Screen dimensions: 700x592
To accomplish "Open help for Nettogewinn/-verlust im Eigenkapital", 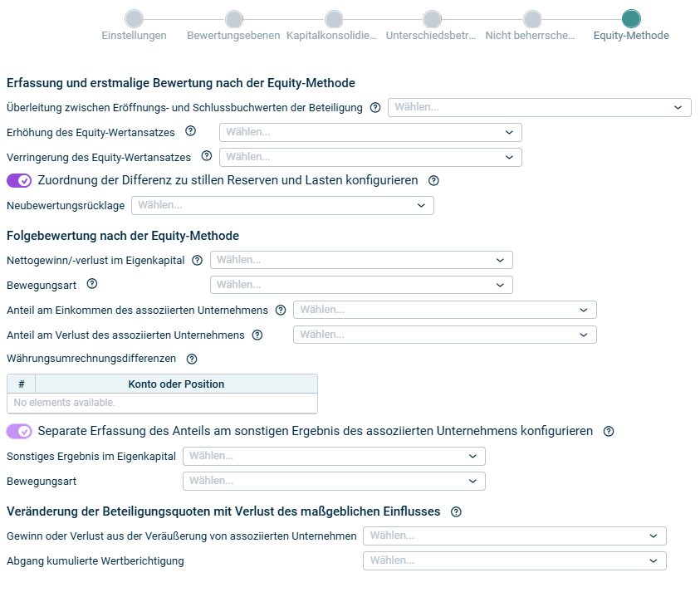I will pos(197,260).
